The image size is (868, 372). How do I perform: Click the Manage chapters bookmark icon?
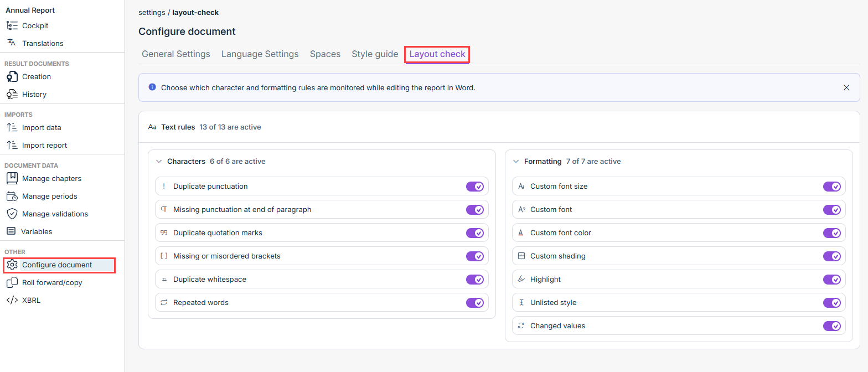12,178
